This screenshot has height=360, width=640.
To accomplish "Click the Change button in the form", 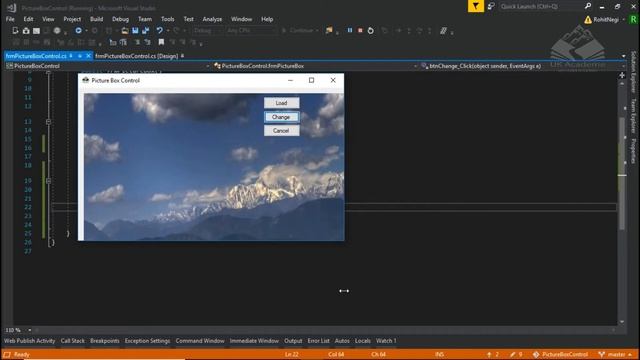I will click(281, 117).
